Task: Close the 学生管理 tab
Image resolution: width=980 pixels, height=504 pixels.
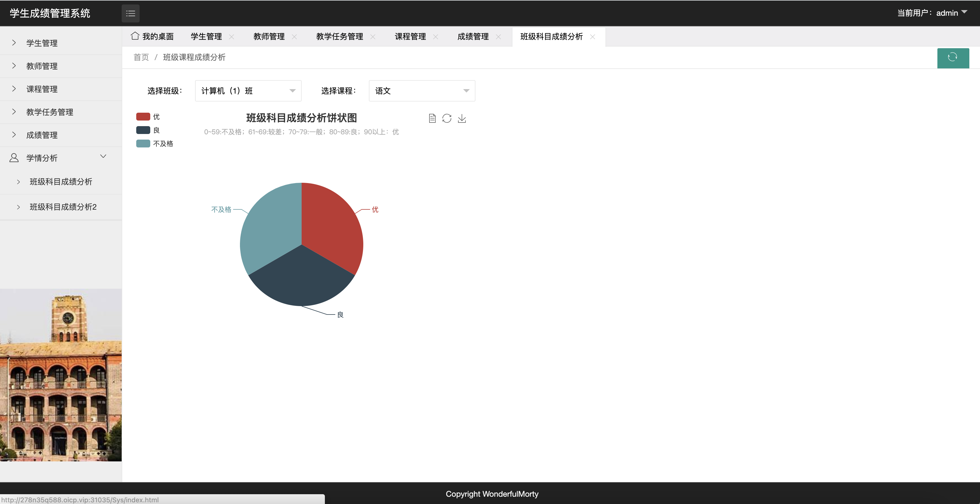Action: (231, 37)
